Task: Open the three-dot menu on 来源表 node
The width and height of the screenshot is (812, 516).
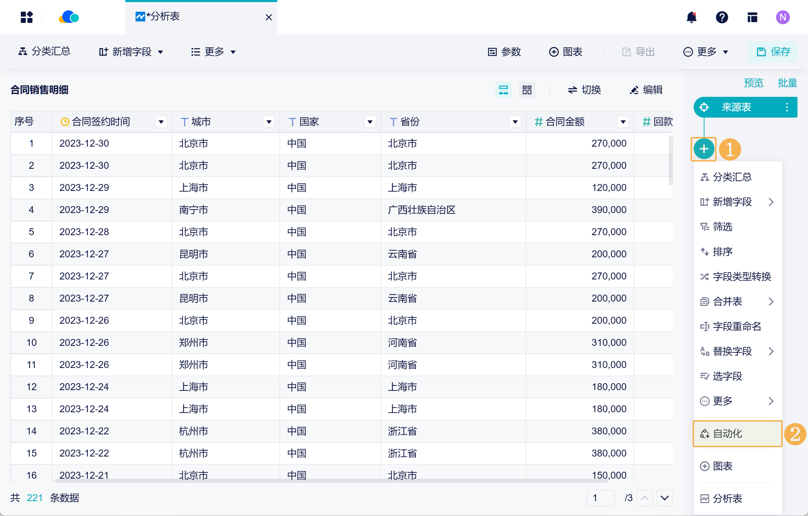Action: 787,107
